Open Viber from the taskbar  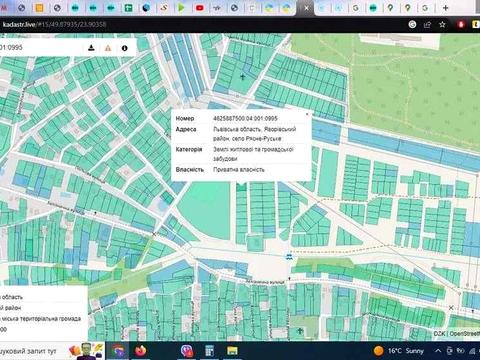click(x=187, y=351)
